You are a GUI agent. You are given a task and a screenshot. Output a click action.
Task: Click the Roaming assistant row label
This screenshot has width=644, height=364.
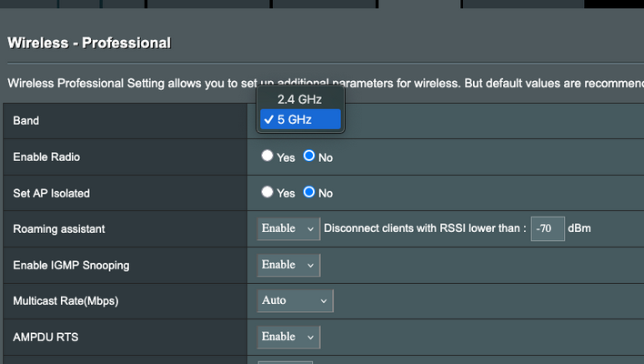coord(59,229)
